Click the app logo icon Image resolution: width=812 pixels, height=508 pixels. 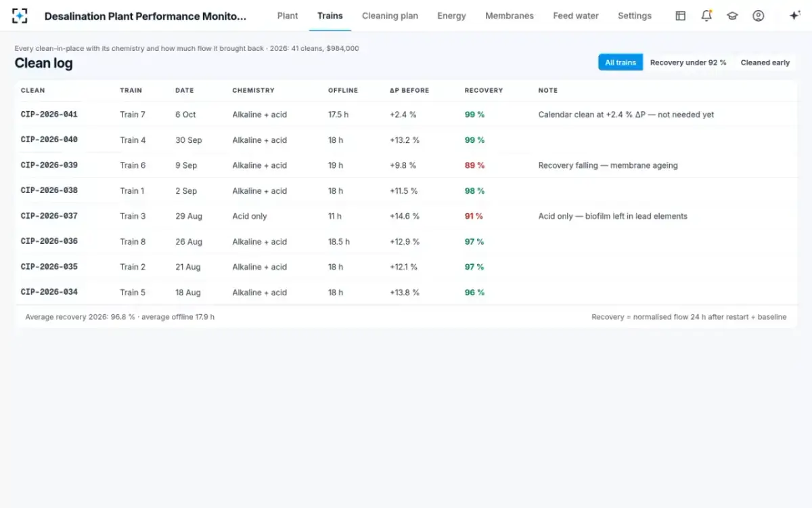pyautogui.click(x=20, y=16)
